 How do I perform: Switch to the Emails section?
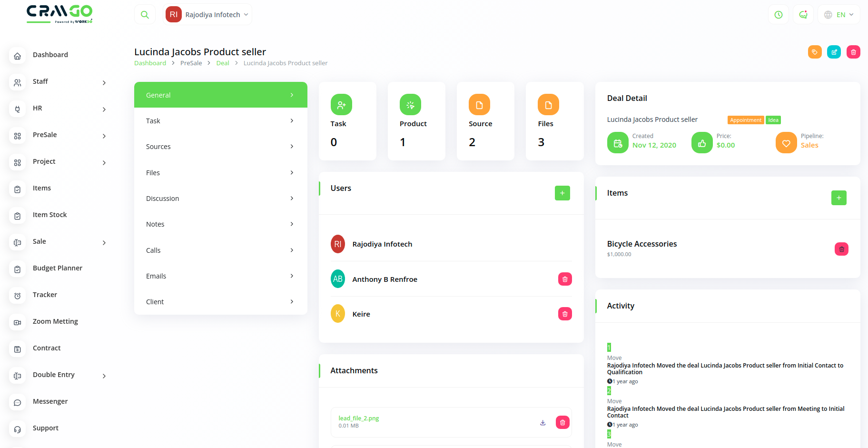221,276
